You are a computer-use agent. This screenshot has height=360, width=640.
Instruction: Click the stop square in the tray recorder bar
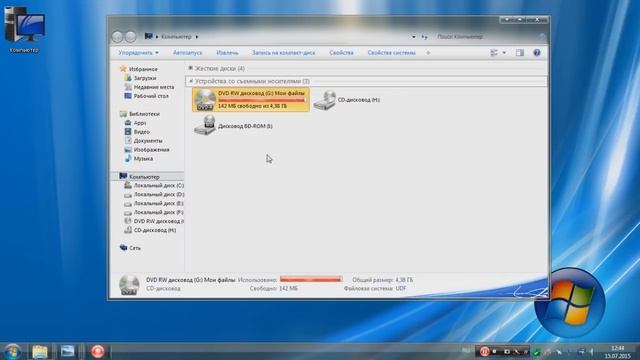tap(495, 351)
